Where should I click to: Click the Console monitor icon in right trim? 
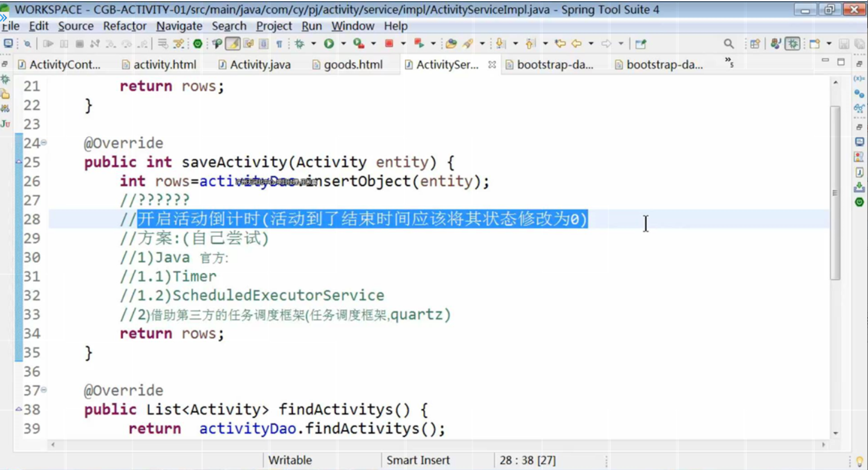click(x=859, y=141)
